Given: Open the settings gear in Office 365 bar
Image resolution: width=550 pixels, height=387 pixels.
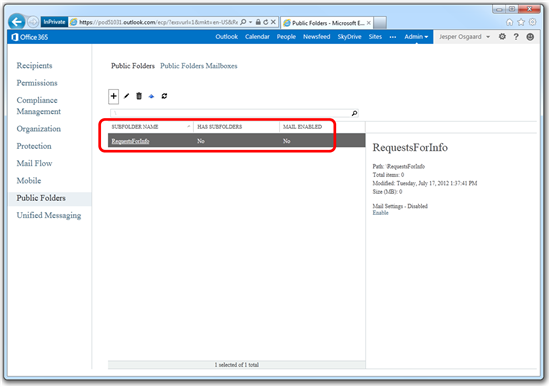Looking at the screenshot, I should coord(502,36).
